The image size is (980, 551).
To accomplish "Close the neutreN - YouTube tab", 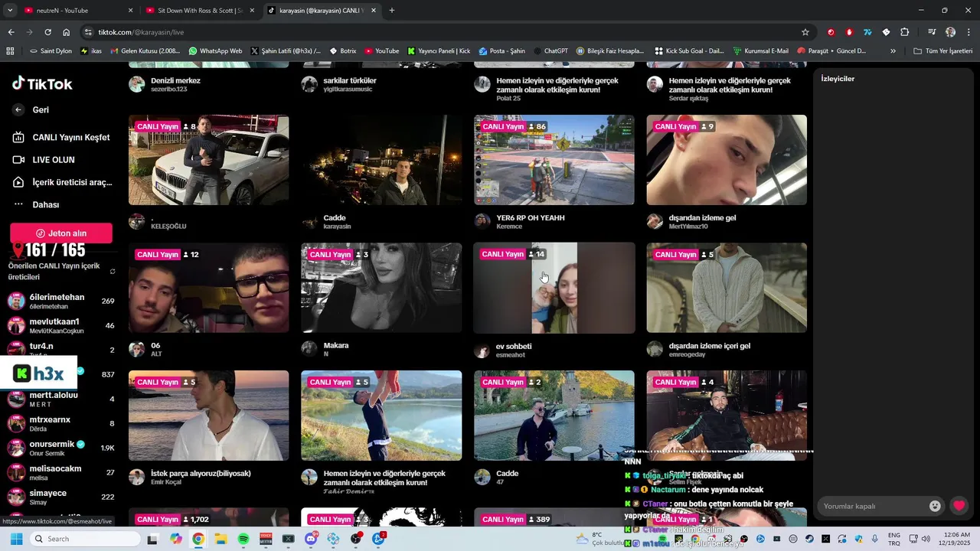I will pyautogui.click(x=130, y=11).
